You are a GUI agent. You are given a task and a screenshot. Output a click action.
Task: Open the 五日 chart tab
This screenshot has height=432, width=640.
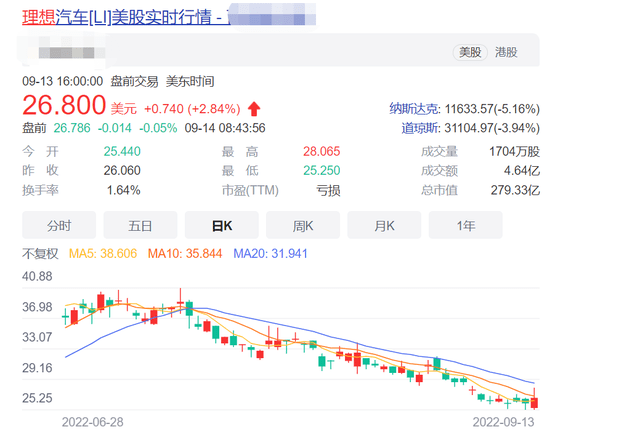click(140, 225)
